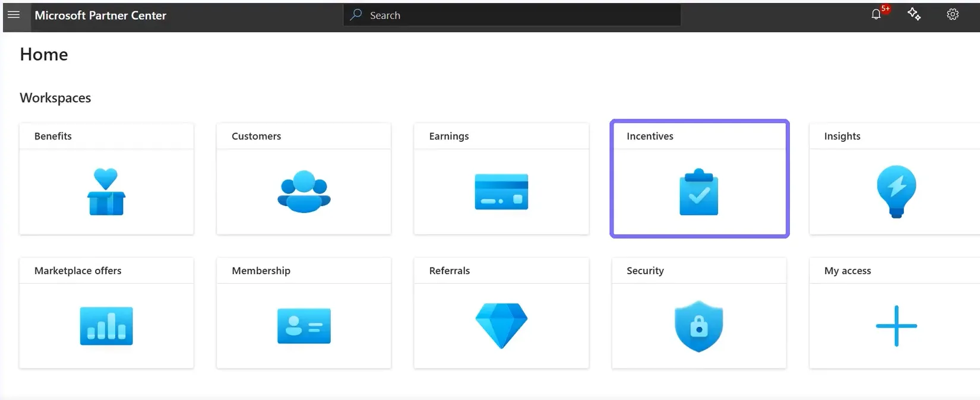Open Marketplace offers bar chart icon

pyautogui.click(x=106, y=326)
